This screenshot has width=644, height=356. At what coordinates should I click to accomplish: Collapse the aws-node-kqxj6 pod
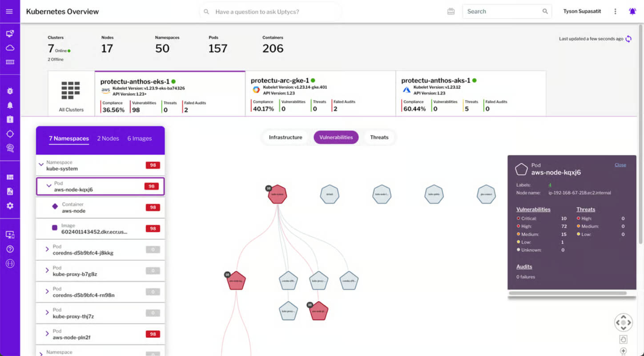(49, 186)
